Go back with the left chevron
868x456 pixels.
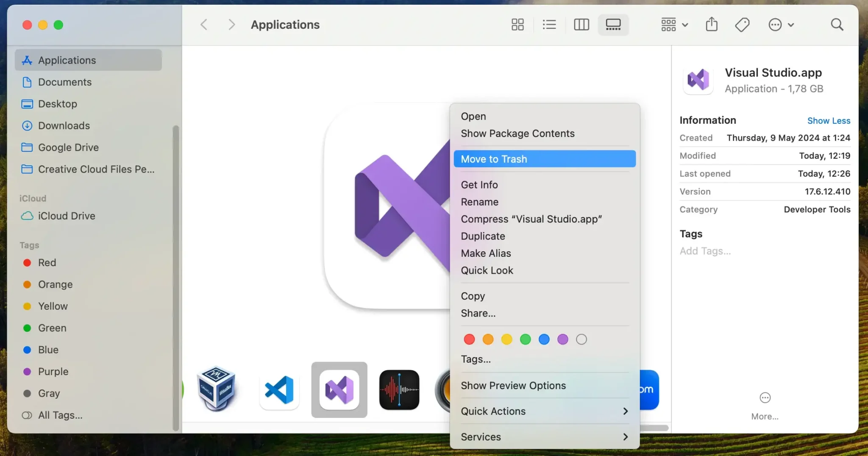pyautogui.click(x=204, y=25)
